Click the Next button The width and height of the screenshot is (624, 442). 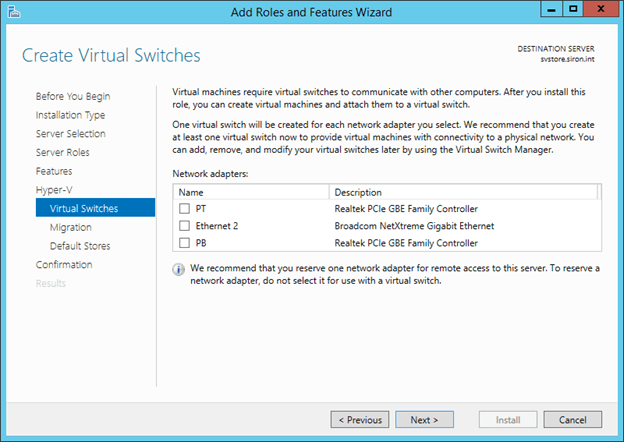[x=424, y=420]
